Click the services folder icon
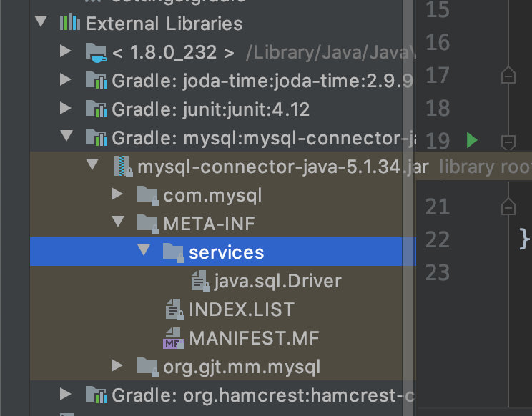 point(173,253)
